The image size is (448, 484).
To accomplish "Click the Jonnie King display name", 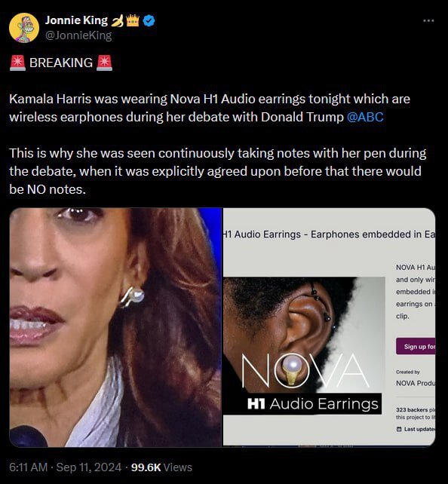I will pyautogui.click(x=76, y=20).
